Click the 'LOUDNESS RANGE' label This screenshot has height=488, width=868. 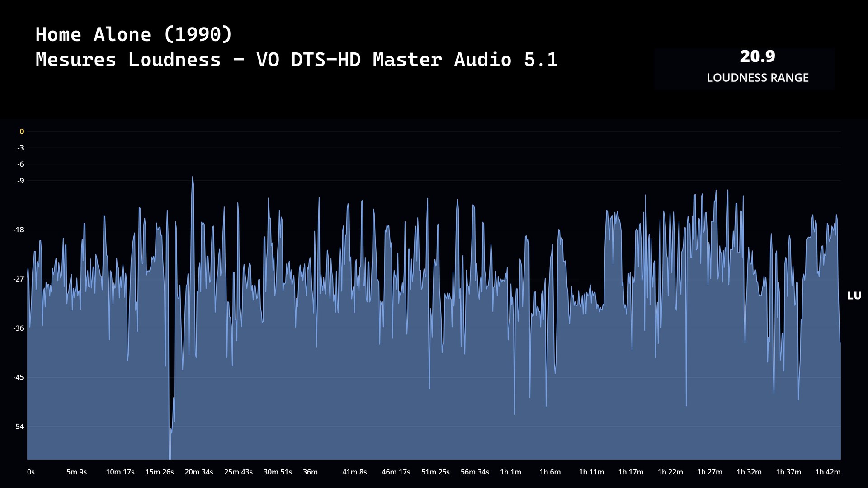758,78
